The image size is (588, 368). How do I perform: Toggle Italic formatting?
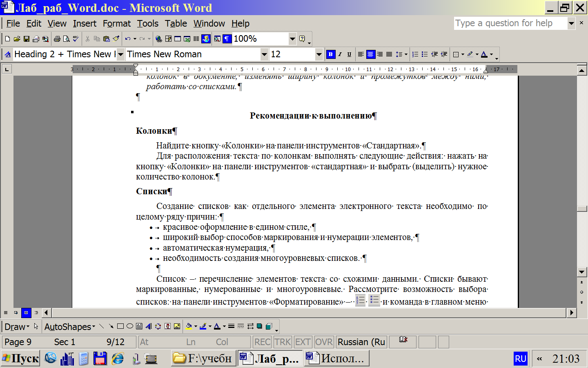pyautogui.click(x=340, y=54)
